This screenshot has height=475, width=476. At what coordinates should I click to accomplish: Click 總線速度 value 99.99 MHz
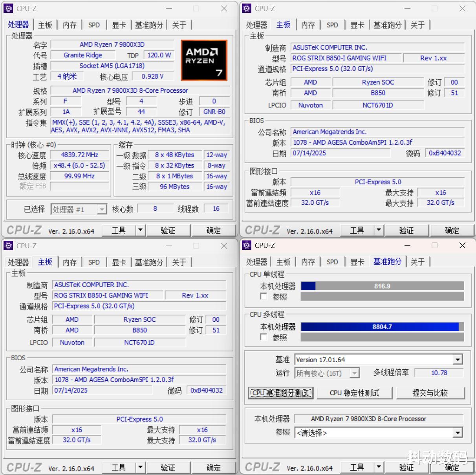click(x=79, y=176)
